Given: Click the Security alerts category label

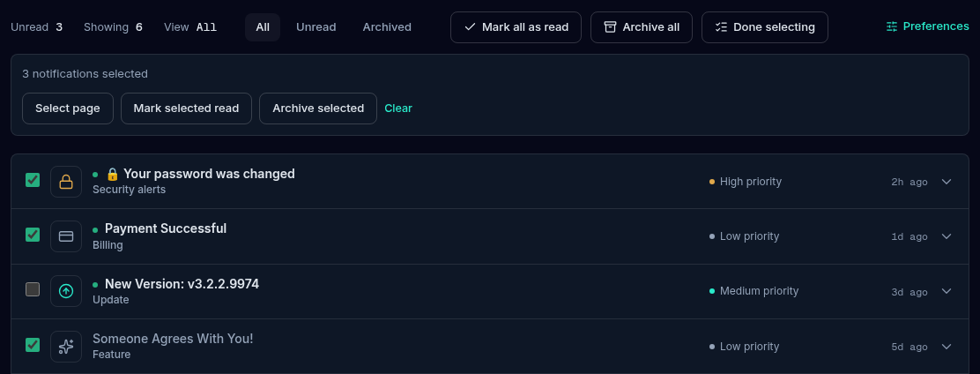Looking at the screenshot, I should pos(130,190).
